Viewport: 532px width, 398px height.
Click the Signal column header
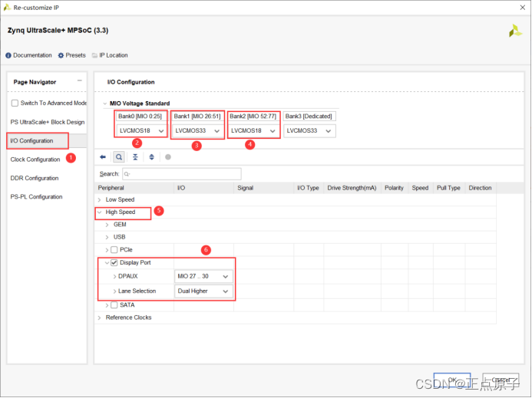(x=263, y=188)
